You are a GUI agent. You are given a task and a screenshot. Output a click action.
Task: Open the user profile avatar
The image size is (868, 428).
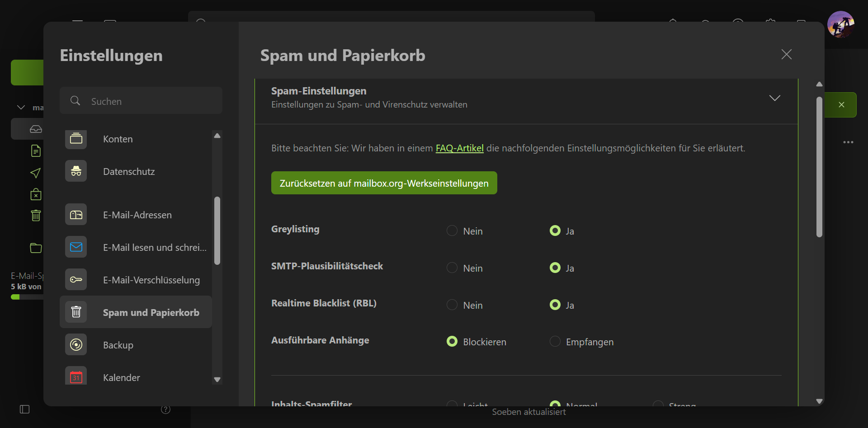(x=840, y=24)
